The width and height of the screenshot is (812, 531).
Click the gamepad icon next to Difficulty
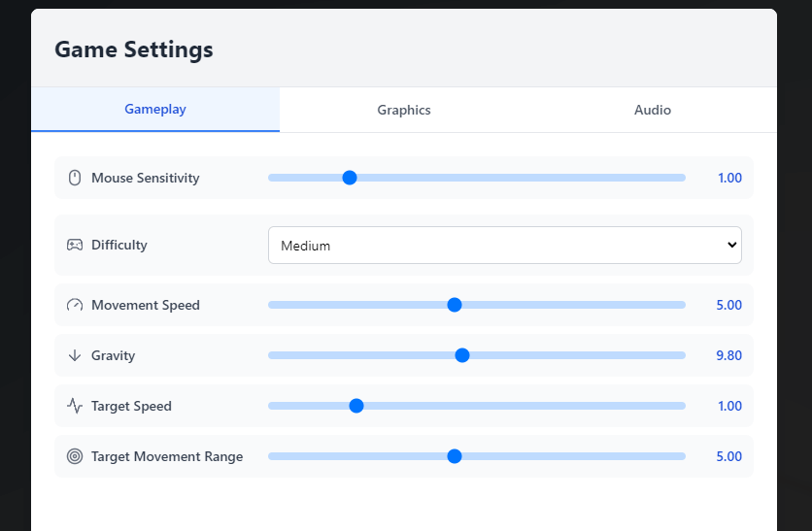pos(75,245)
